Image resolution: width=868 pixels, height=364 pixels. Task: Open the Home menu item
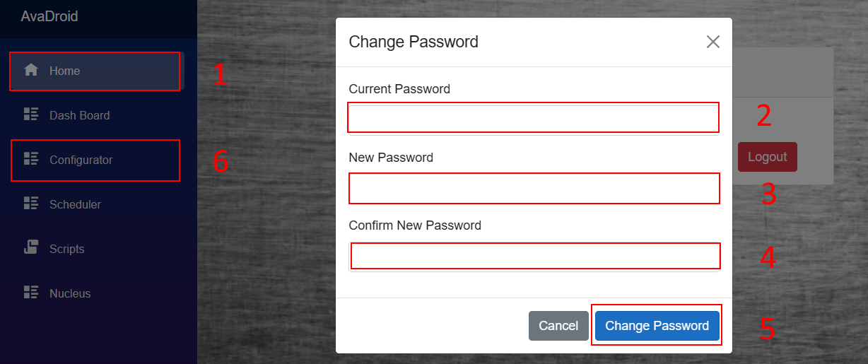click(65, 71)
